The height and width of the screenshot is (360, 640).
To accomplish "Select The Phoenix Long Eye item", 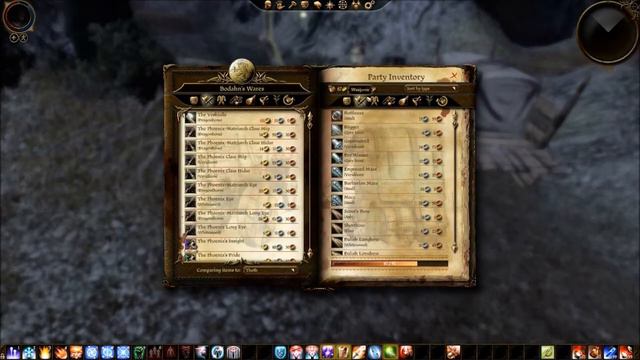I will (242, 230).
